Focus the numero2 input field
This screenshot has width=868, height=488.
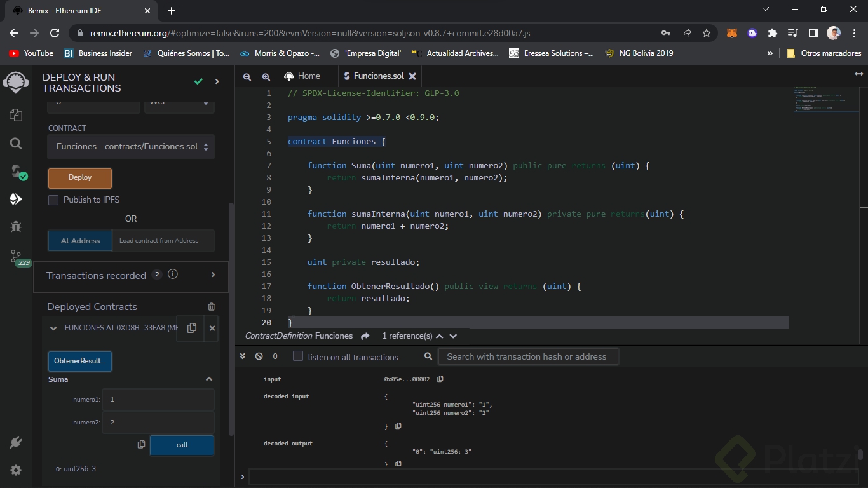tap(158, 423)
